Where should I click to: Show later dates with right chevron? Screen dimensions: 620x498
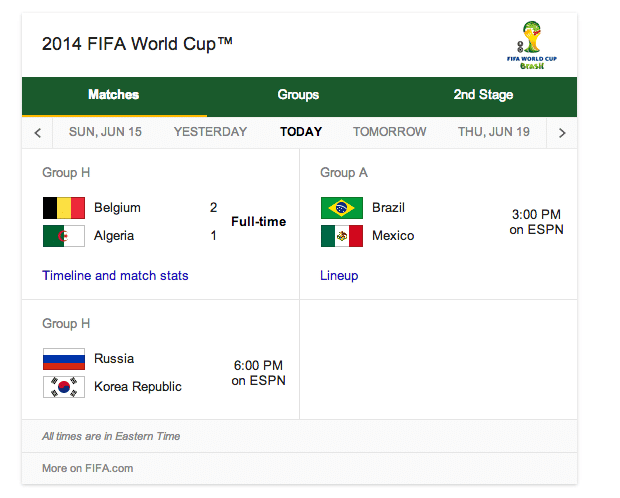point(562,133)
